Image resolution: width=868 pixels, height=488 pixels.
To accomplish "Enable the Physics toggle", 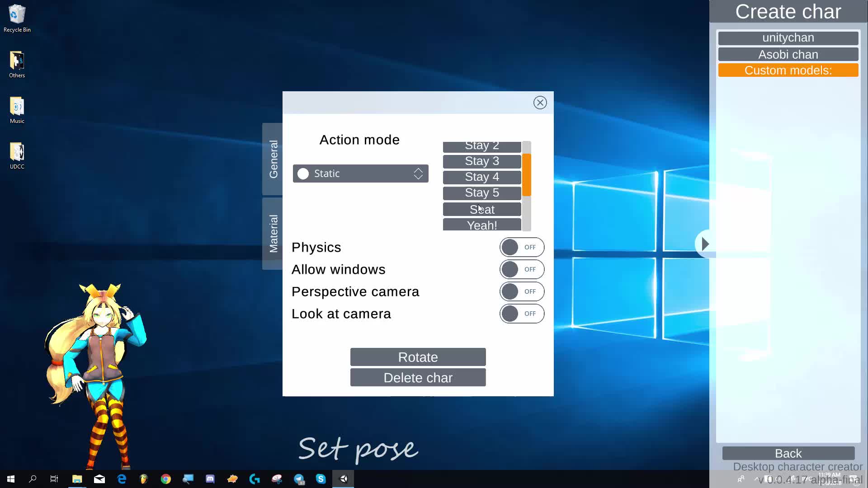I will pyautogui.click(x=522, y=247).
